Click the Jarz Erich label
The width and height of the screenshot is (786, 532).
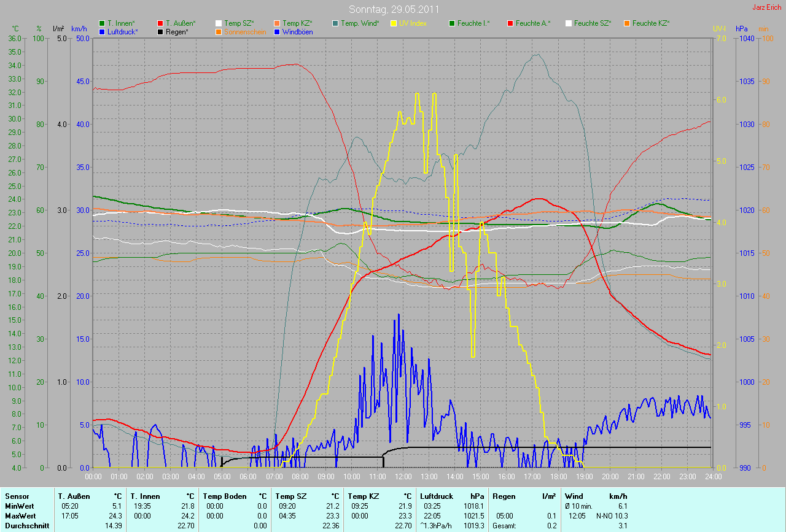(x=768, y=7)
